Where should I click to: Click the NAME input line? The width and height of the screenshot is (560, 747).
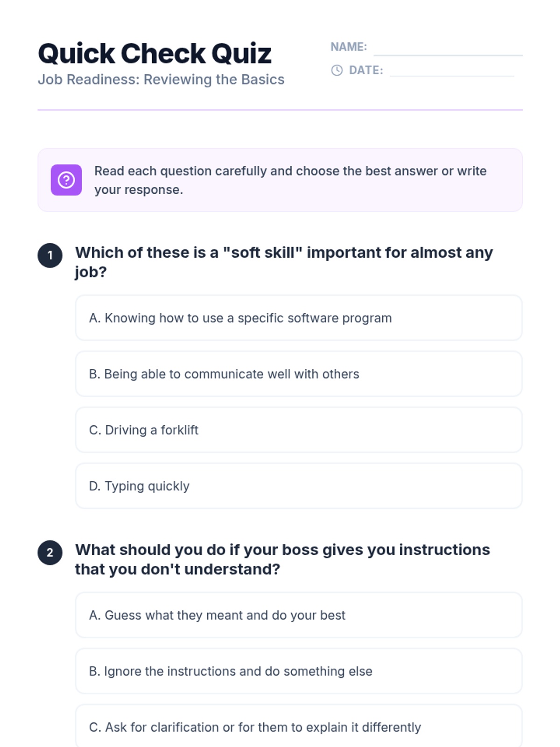point(448,49)
